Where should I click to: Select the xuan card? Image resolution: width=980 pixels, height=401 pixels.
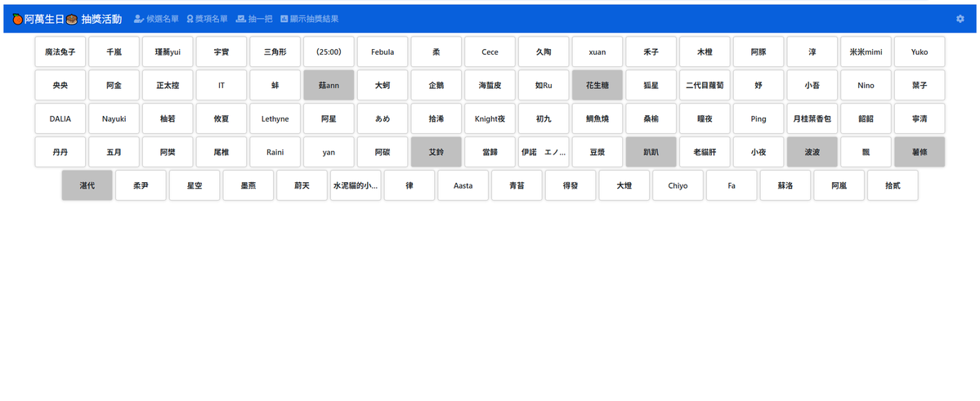[x=597, y=51]
